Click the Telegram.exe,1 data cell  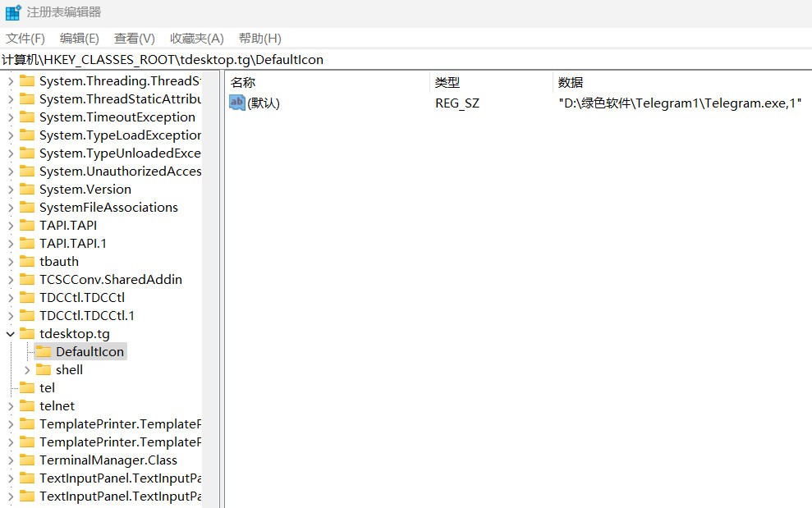click(x=680, y=103)
